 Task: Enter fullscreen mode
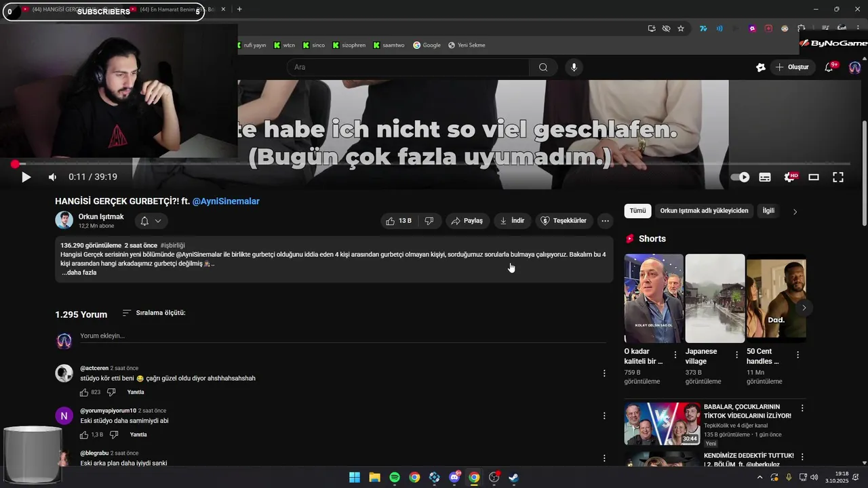[x=838, y=177]
